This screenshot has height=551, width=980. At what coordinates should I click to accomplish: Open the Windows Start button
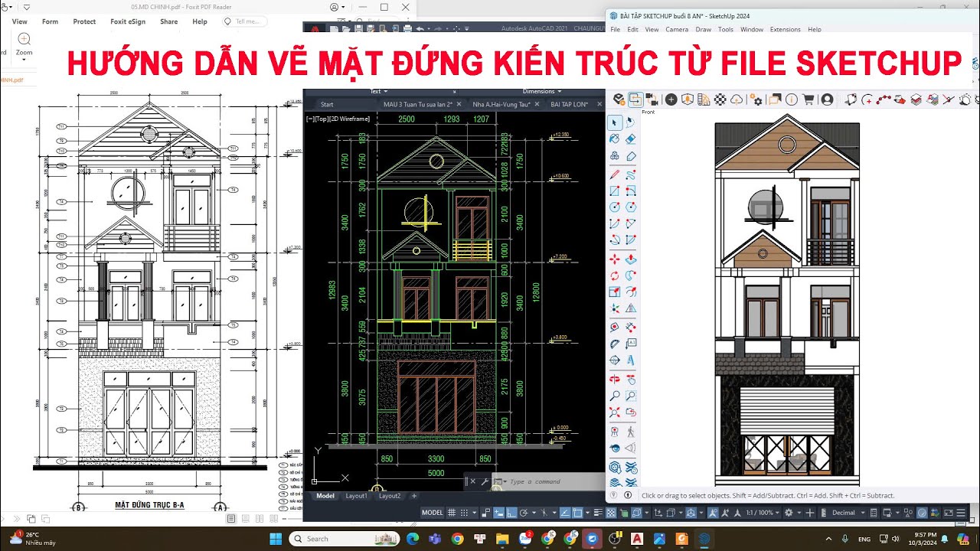click(275, 539)
